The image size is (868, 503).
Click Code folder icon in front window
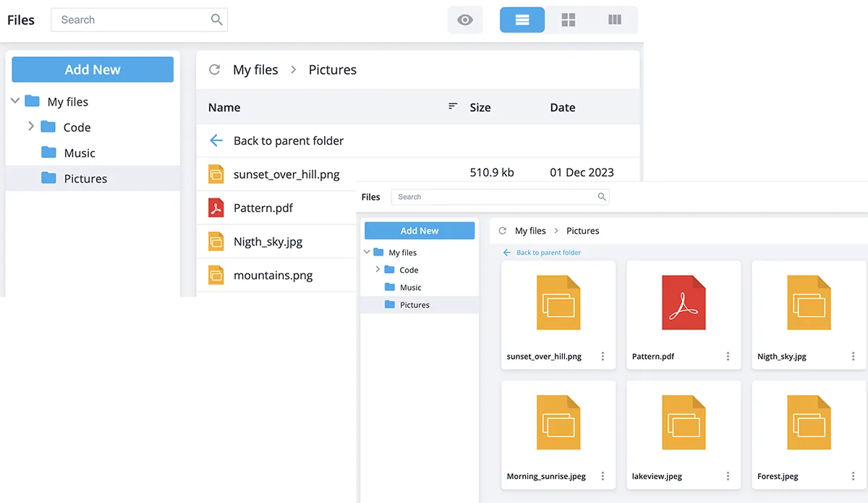tap(390, 269)
